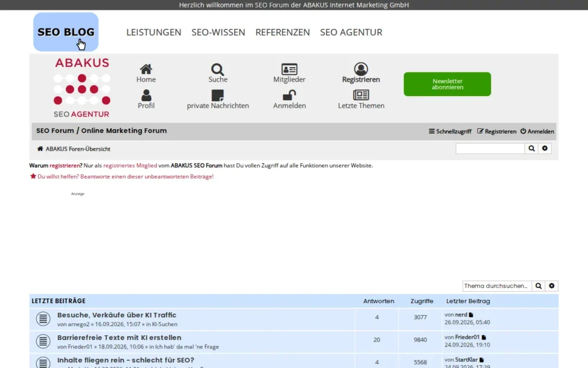Open gear icon next to Thema durchsuchen
Image resolution: width=588 pixels, height=368 pixels.
point(552,286)
